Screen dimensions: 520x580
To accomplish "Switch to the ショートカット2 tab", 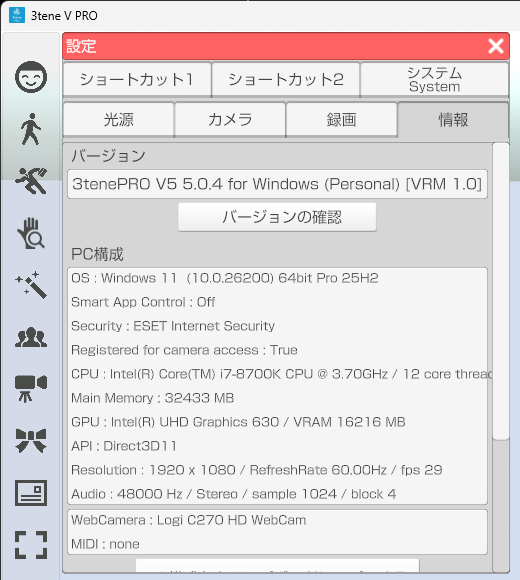I will coord(286,80).
